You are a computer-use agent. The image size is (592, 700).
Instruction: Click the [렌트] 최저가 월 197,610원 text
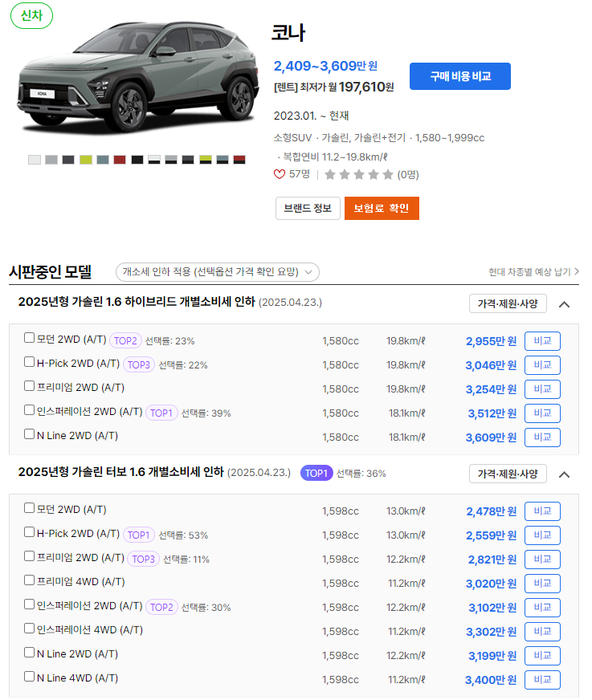coord(334,87)
